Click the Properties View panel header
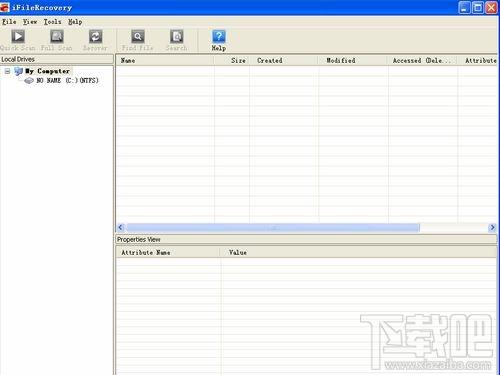500x375 pixels. coord(306,239)
